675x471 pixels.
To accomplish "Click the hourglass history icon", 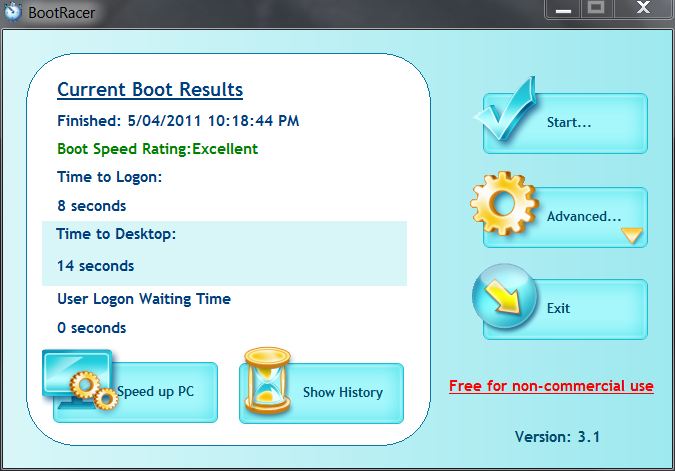I will (x=267, y=381).
